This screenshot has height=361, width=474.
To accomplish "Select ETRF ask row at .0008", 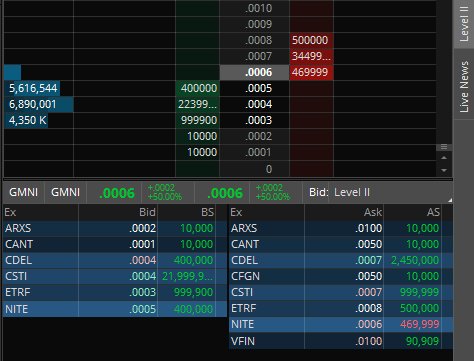I will pos(341,308).
